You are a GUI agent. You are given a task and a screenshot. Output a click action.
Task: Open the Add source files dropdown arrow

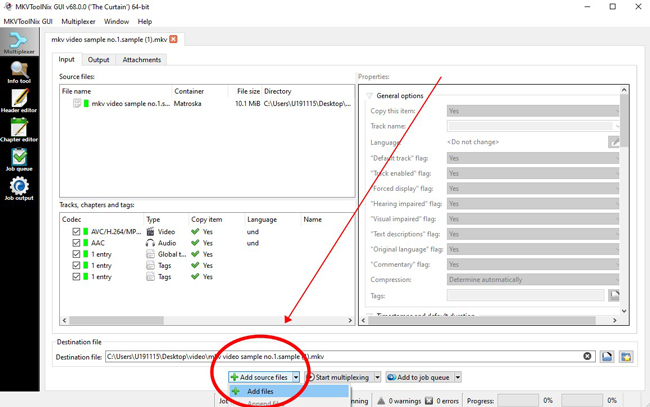tap(296, 377)
